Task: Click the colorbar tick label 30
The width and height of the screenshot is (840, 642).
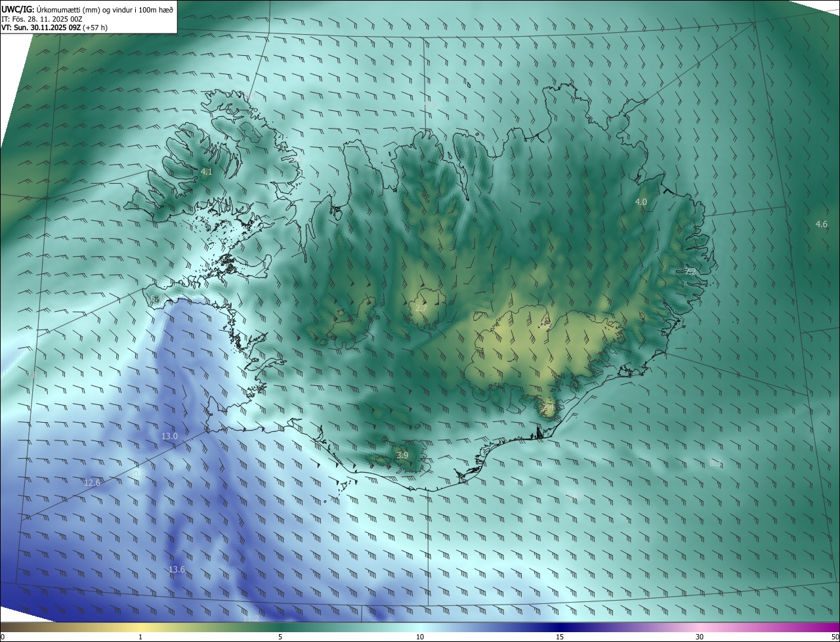Action: 700,637
